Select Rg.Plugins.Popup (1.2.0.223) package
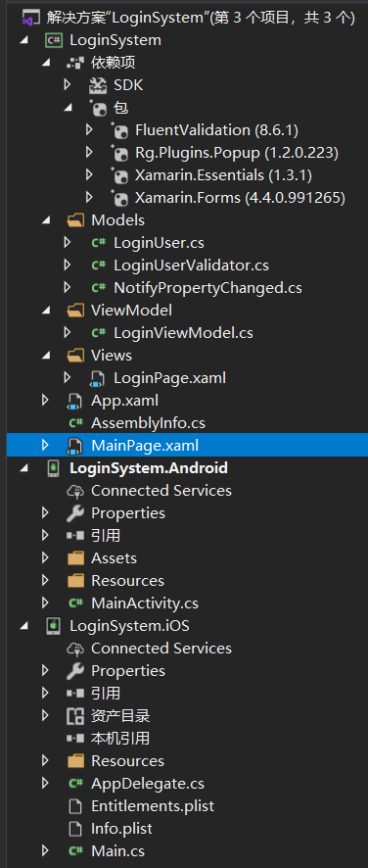 pos(237,153)
